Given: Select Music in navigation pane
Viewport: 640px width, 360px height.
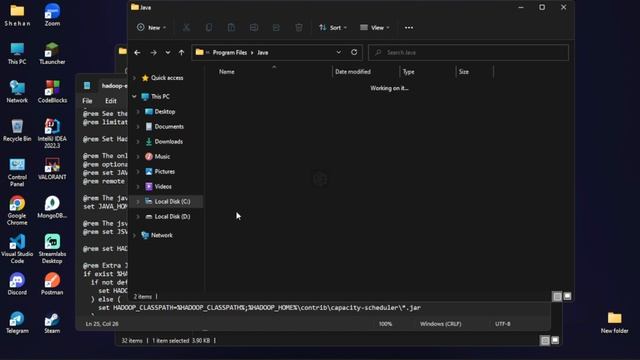Looking at the screenshot, I should pyautogui.click(x=162, y=156).
